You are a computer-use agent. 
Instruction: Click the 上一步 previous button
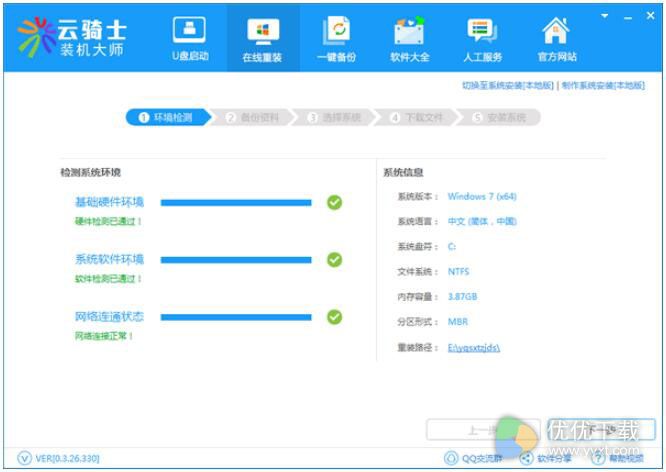pos(483,430)
